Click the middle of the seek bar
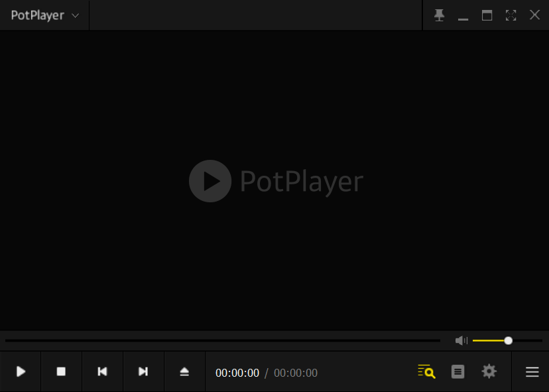This screenshot has height=392, width=549. [x=223, y=340]
